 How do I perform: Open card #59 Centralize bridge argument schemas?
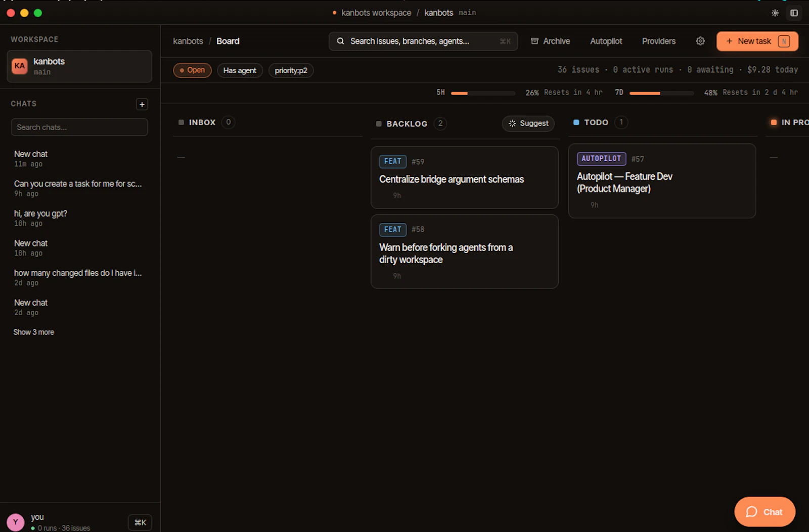(464, 177)
